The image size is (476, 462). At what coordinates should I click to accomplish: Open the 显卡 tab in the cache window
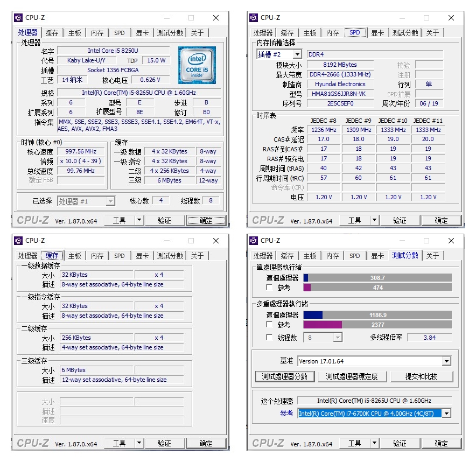(142, 256)
